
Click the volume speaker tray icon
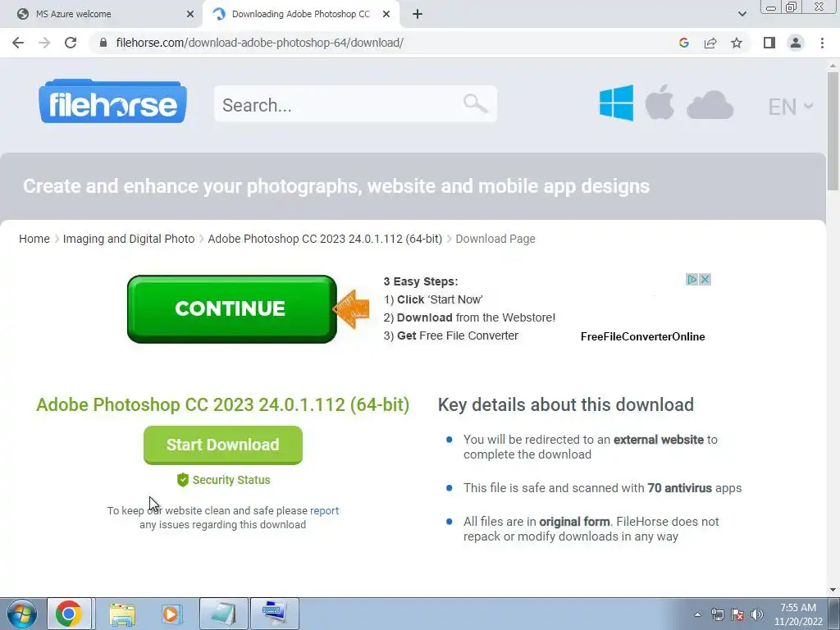pos(756,614)
